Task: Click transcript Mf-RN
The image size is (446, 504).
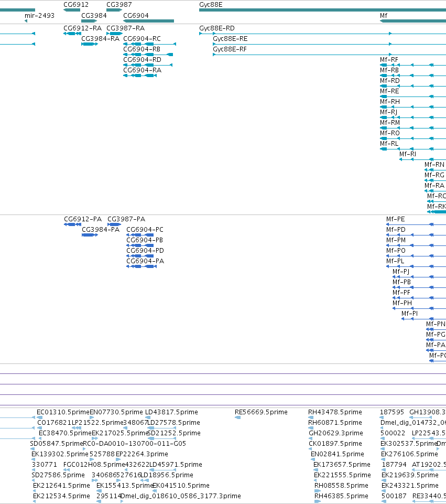Action: [434, 165]
